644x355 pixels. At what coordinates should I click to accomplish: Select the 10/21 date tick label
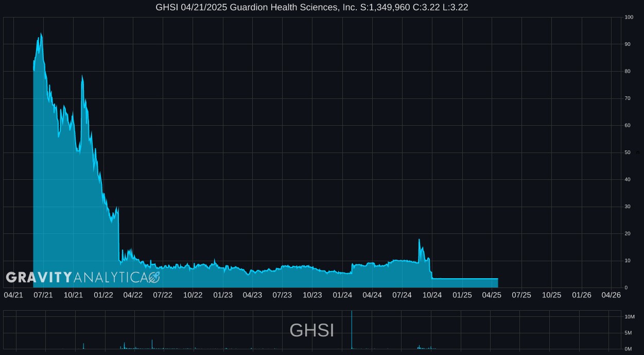[x=74, y=295]
